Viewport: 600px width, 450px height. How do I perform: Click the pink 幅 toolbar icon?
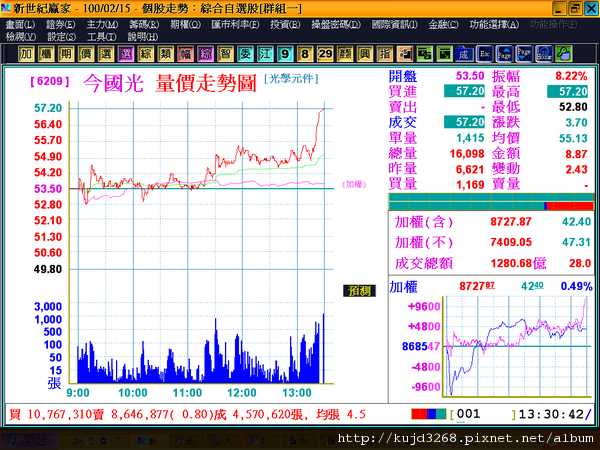[x=186, y=54]
